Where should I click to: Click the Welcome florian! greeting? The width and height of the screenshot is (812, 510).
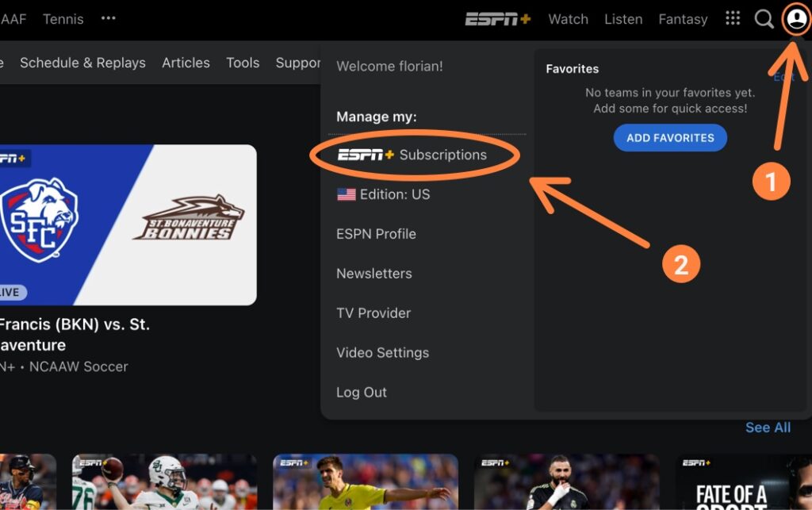coord(389,67)
